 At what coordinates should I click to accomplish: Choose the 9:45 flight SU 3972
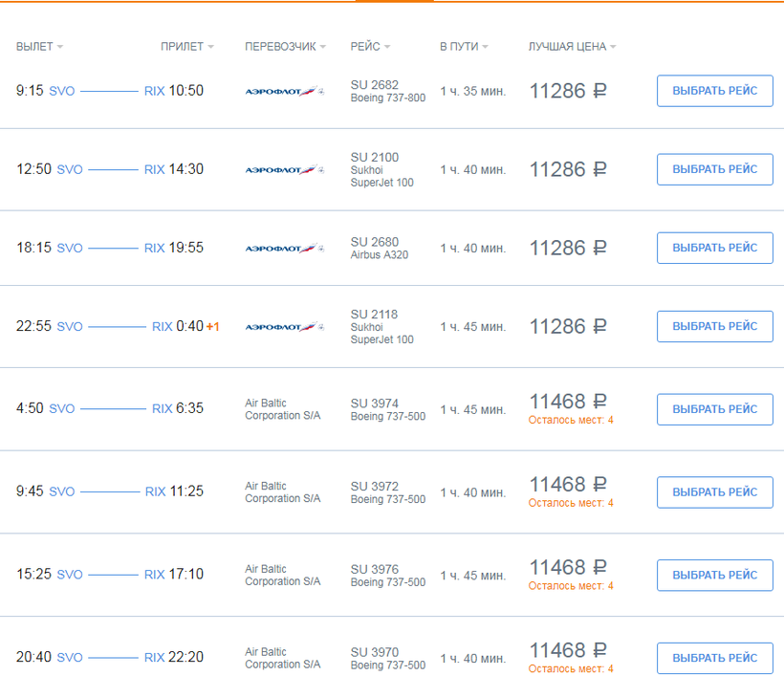click(714, 492)
